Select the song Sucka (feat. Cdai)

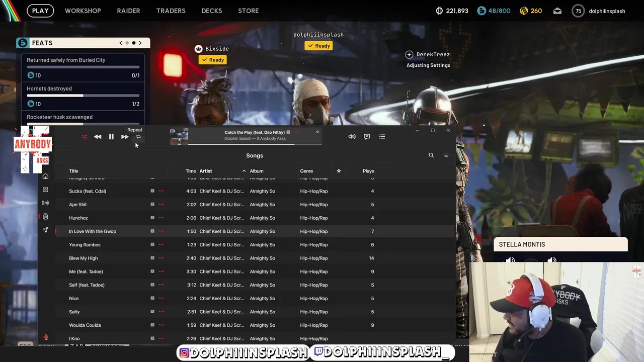[88, 191]
